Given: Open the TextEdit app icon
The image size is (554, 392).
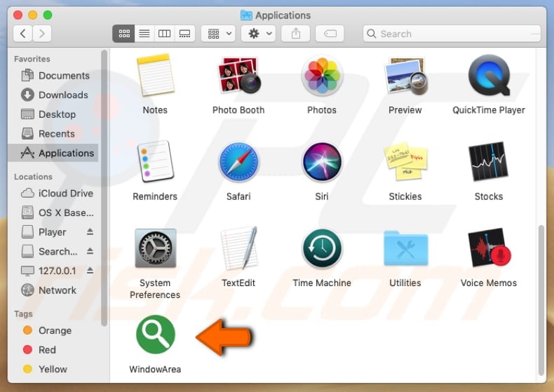Looking at the screenshot, I should coord(239,248).
